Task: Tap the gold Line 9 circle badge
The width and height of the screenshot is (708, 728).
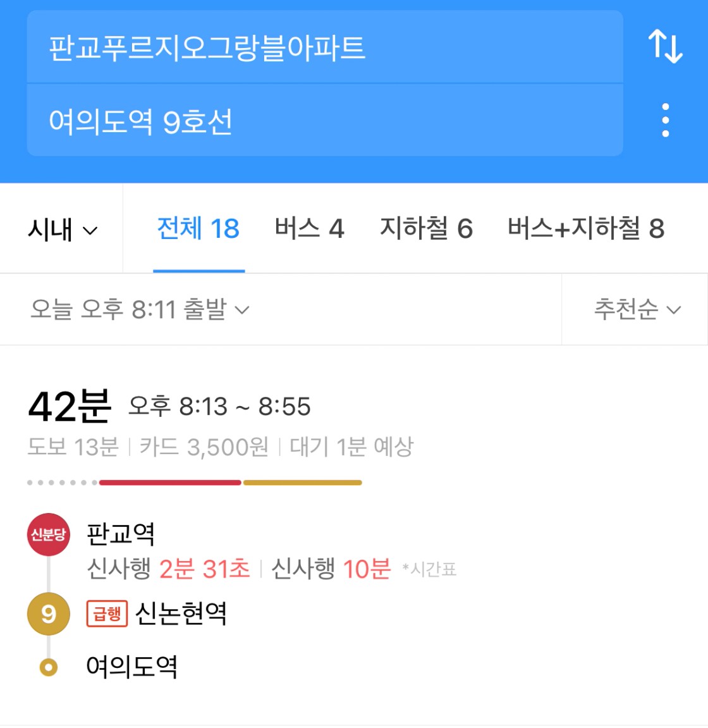Action: pos(49,614)
